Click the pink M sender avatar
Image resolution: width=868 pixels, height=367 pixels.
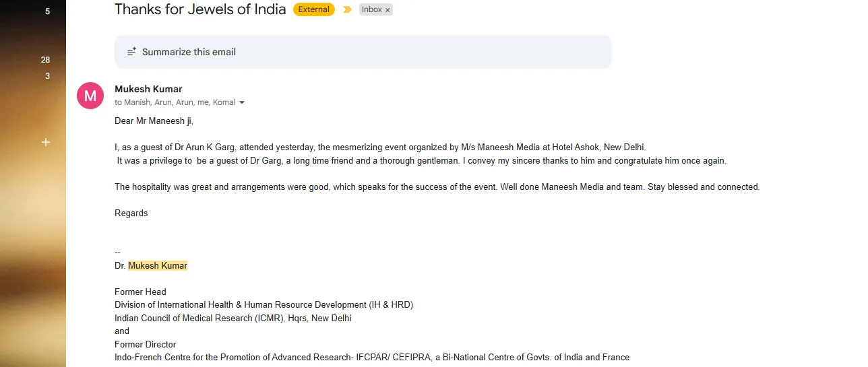tap(90, 96)
